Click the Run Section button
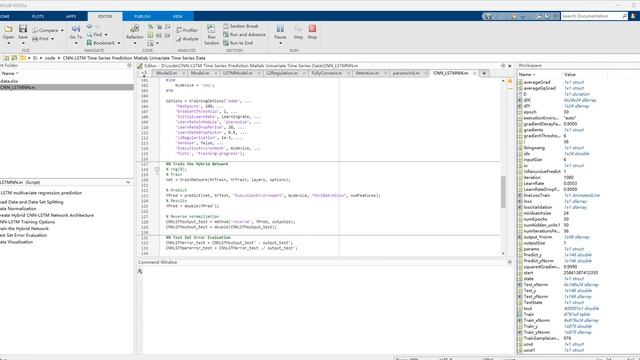640x360 pixels. (211, 34)
